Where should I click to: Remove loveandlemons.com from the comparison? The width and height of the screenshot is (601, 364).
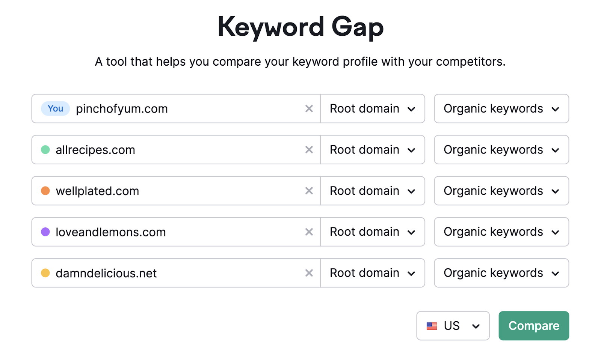309,232
